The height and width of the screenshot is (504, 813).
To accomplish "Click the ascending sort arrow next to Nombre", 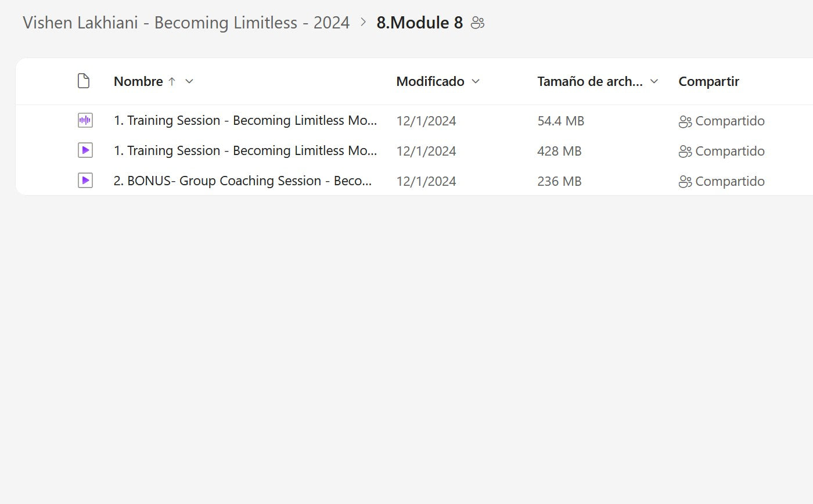I will pos(172,81).
